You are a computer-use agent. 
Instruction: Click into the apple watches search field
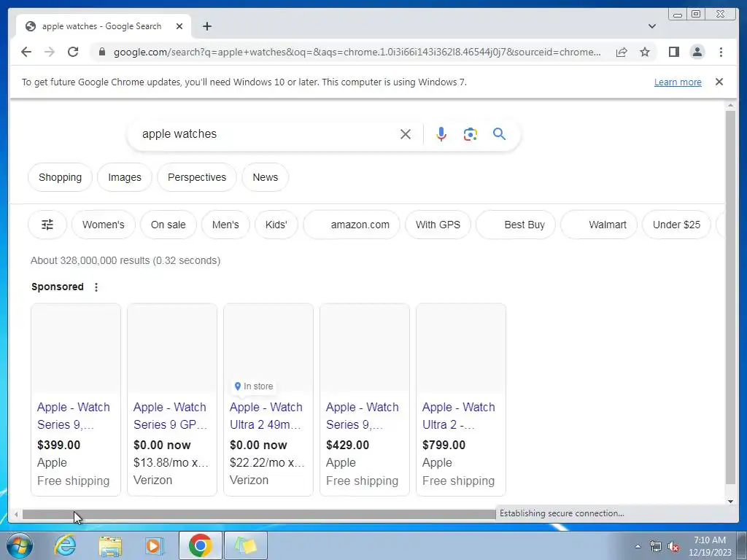point(267,134)
